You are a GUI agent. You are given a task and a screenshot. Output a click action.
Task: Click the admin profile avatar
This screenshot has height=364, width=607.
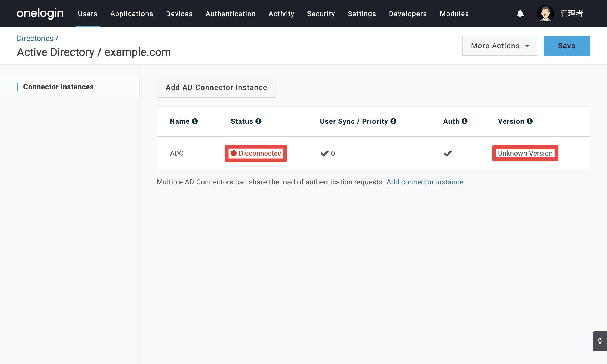tap(545, 13)
